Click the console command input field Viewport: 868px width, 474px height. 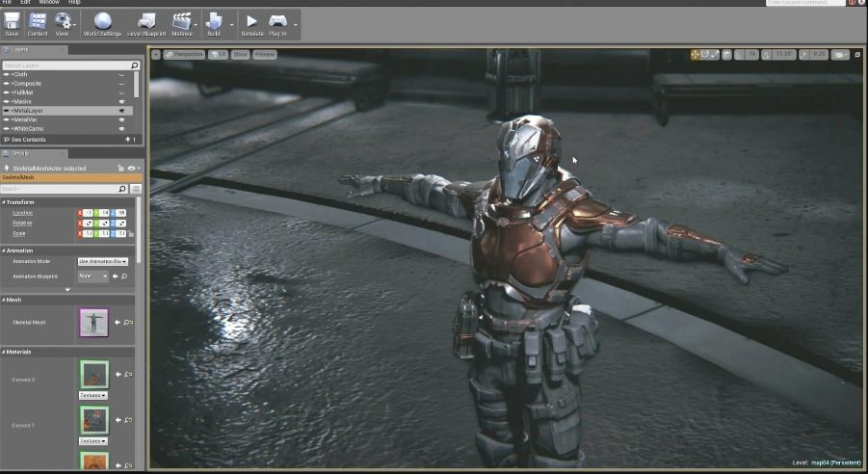tap(805, 3)
